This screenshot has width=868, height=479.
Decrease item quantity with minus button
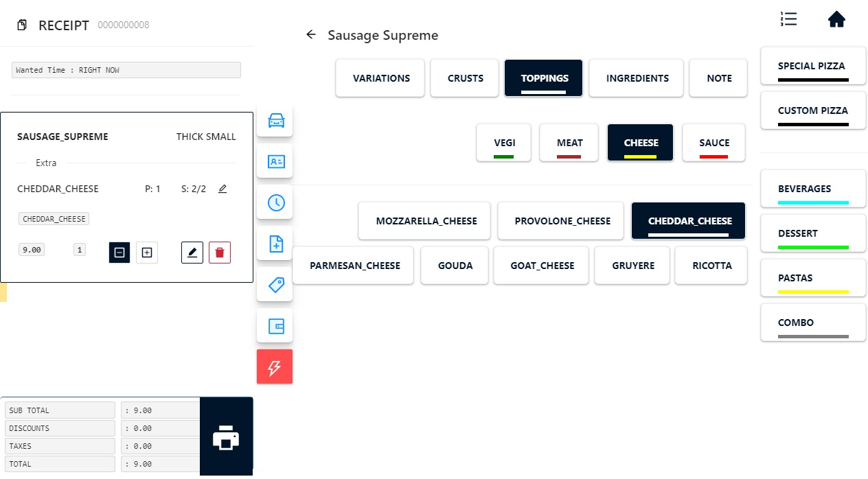119,253
